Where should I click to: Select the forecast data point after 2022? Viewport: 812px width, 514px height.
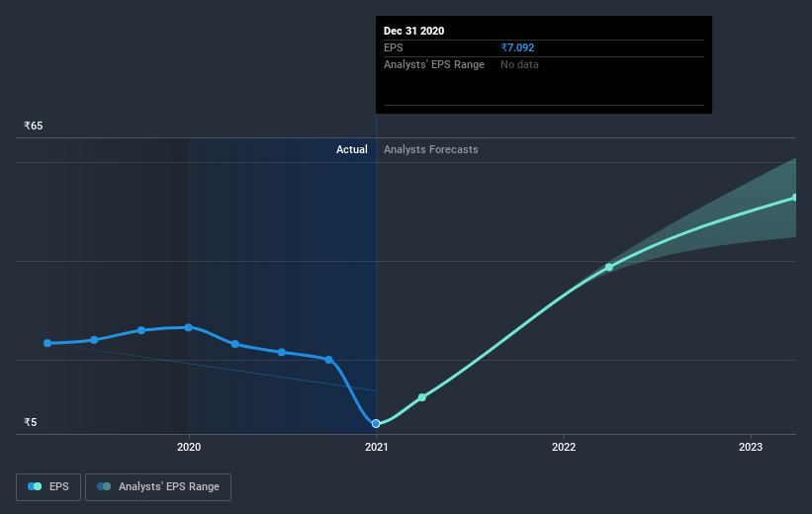609,267
